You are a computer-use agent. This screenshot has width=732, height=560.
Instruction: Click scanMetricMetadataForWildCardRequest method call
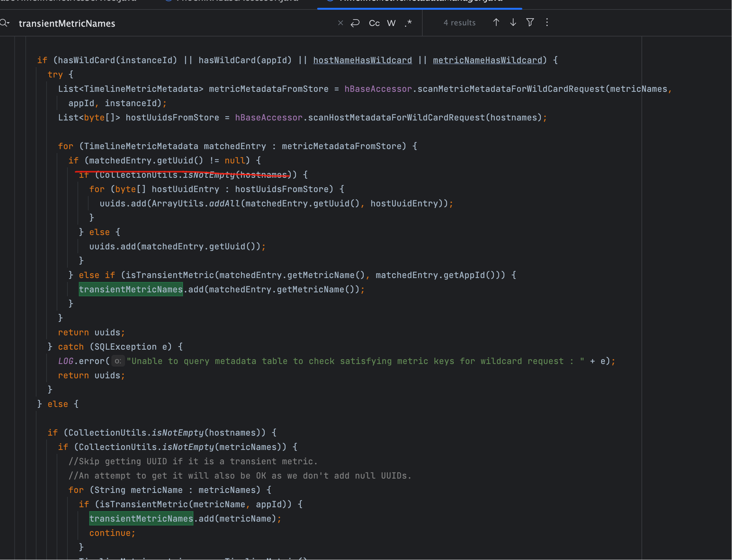[x=511, y=89]
